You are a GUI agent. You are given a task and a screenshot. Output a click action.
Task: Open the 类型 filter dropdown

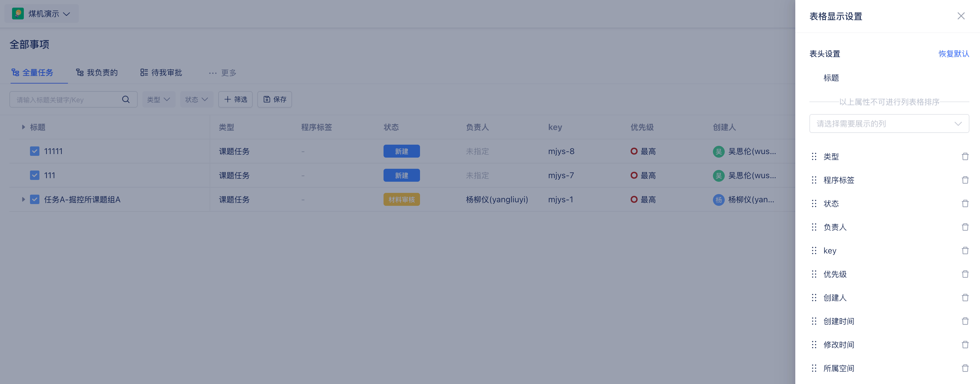158,100
